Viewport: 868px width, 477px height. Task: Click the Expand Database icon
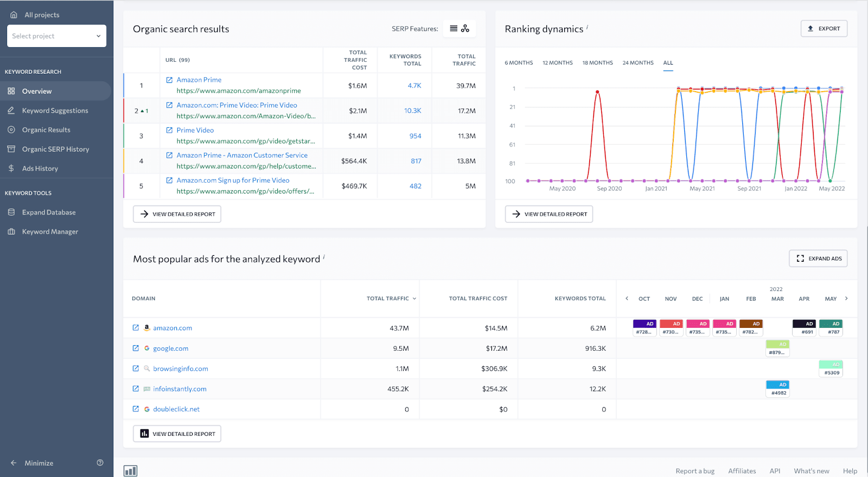click(x=11, y=212)
